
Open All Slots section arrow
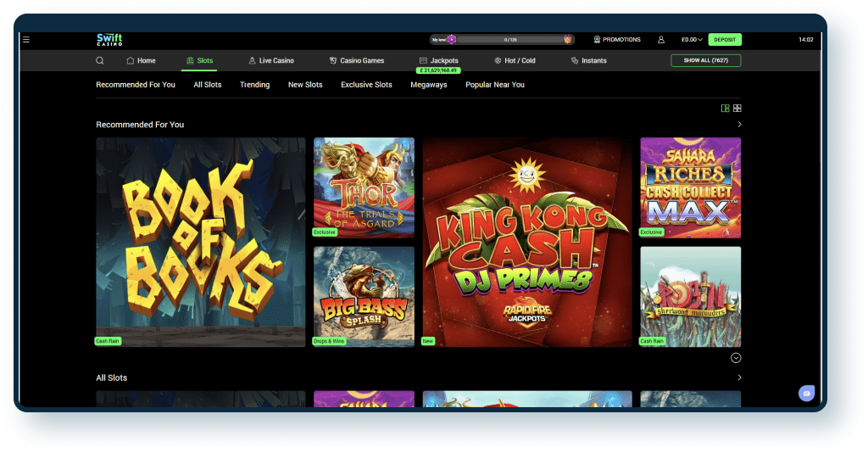coord(739,377)
